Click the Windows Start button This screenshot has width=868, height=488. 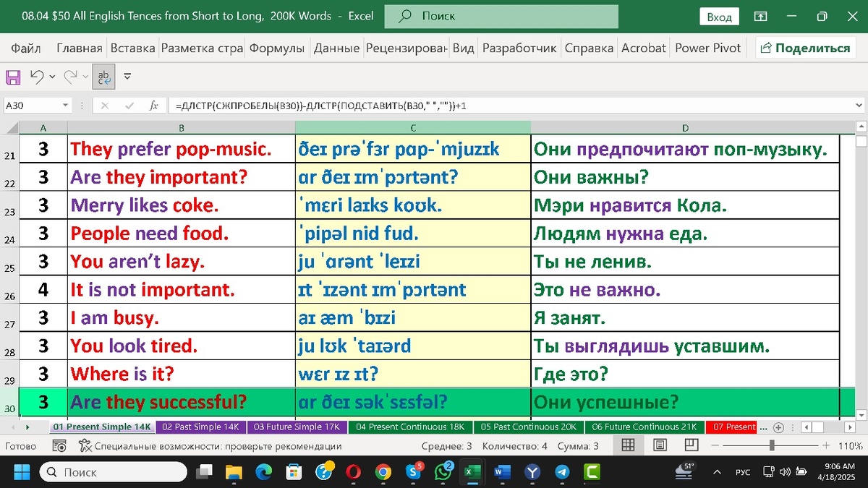coord(22,472)
